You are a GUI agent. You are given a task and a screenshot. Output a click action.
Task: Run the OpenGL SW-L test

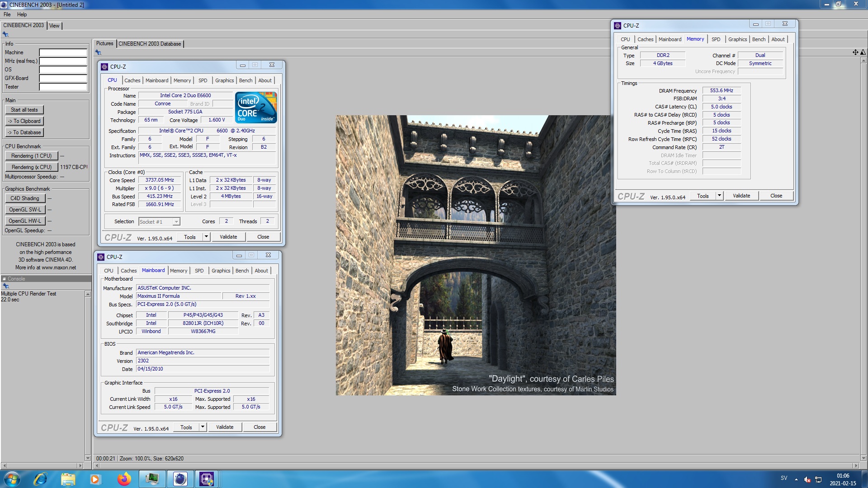25,210
